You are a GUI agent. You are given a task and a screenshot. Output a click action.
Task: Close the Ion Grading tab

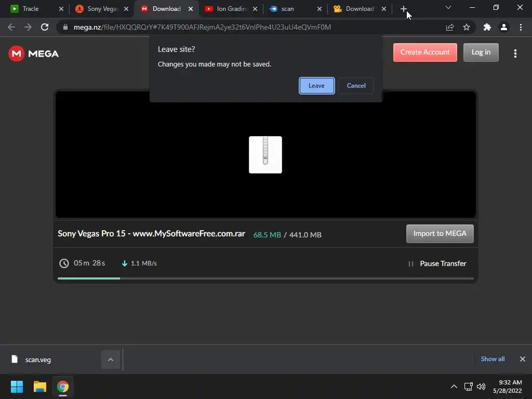click(x=255, y=9)
